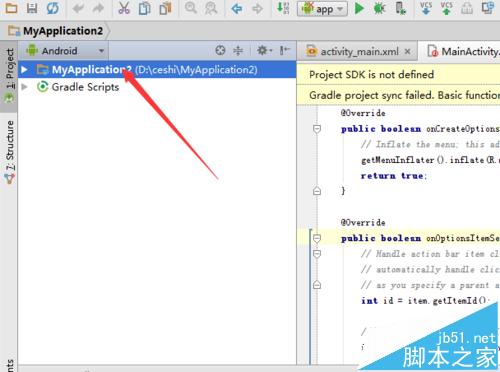Viewport: 500px width, 372px height.
Task: Switch to MainActivity editor tab
Action: pyautogui.click(x=463, y=51)
